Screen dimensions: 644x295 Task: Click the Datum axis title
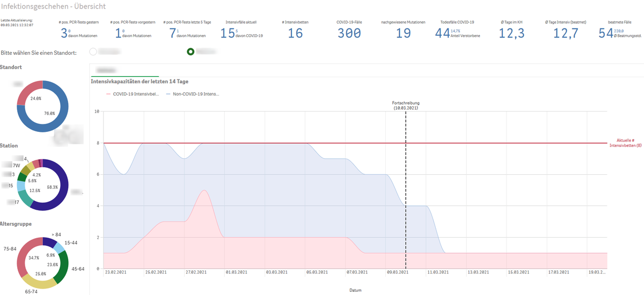tap(355, 290)
